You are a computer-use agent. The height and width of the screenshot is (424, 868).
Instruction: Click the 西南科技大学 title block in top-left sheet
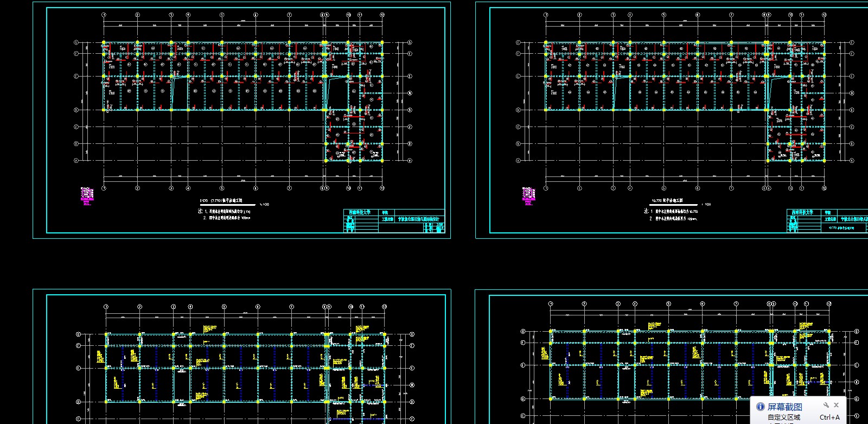tap(394, 221)
